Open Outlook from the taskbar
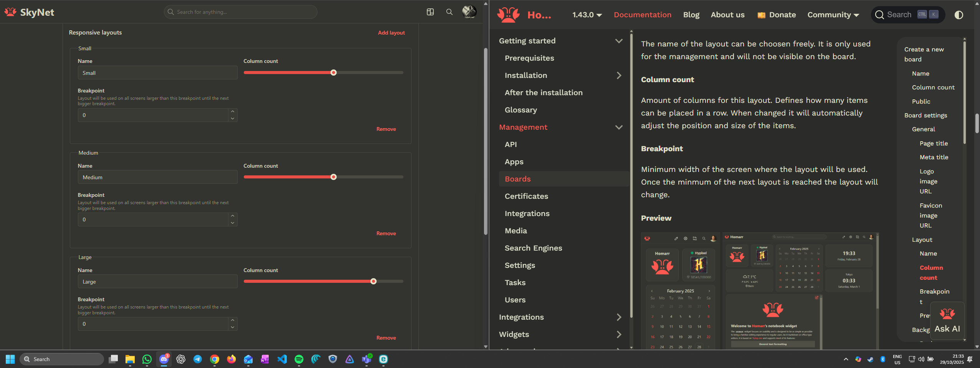The image size is (980, 368). point(248,359)
